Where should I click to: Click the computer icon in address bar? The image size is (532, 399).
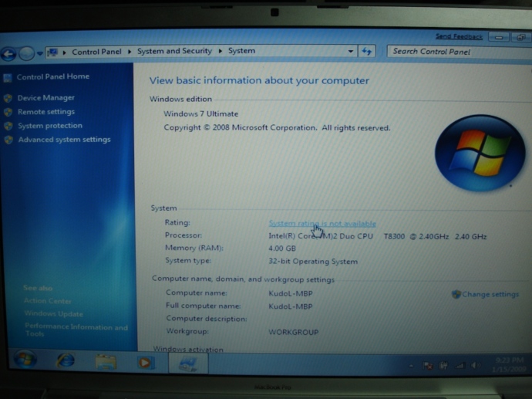[x=52, y=52]
